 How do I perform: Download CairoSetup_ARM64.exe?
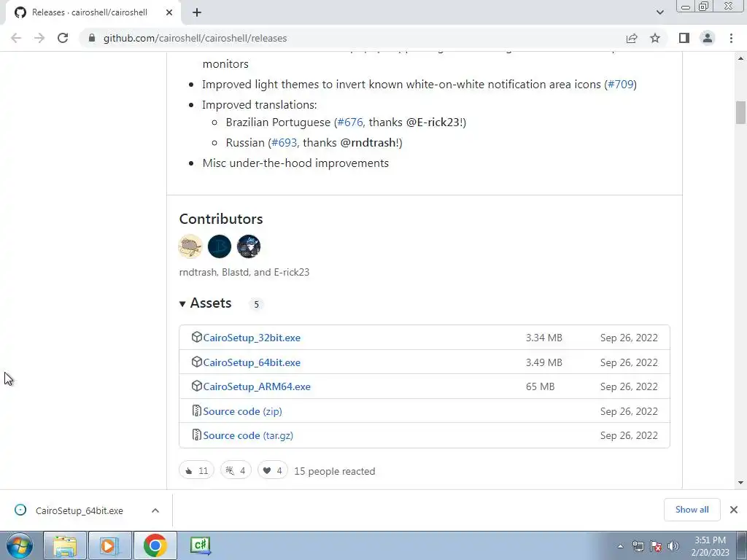click(257, 386)
